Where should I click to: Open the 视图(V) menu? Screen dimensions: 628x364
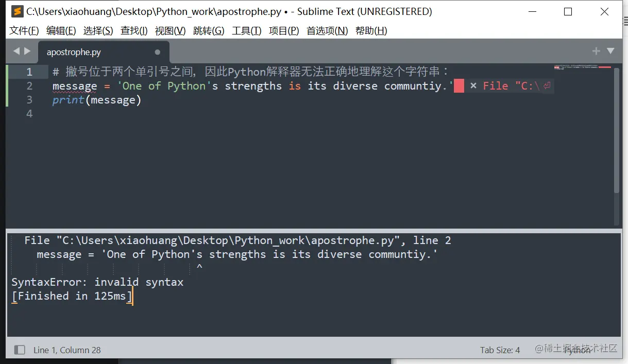170,31
